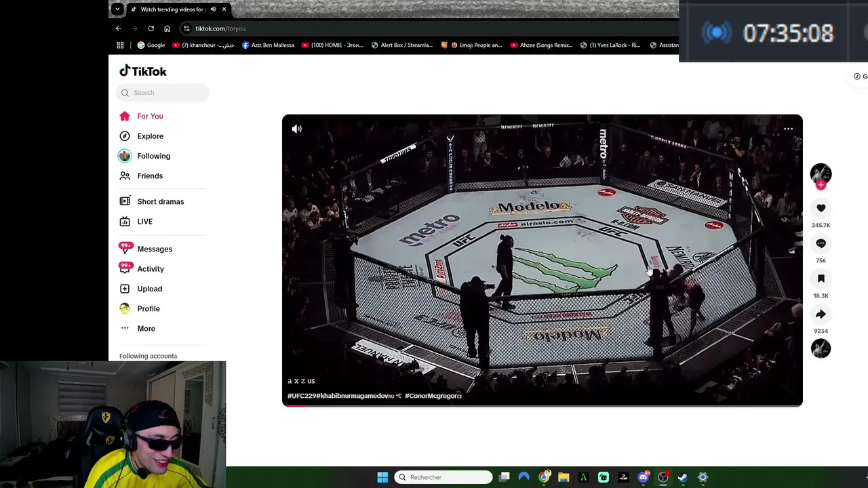This screenshot has width=868, height=488.
Task: Open File Explorer from the taskbar
Action: click(x=564, y=477)
